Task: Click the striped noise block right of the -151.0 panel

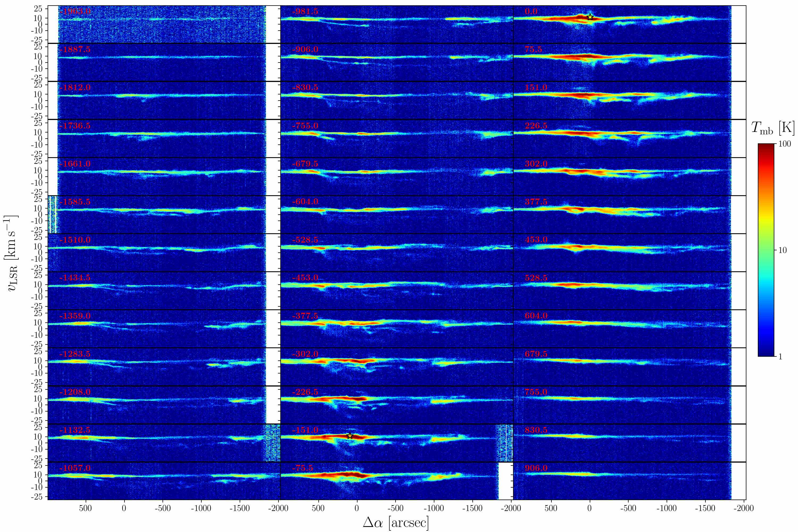Action: pyautogui.click(x=504, y=443)
